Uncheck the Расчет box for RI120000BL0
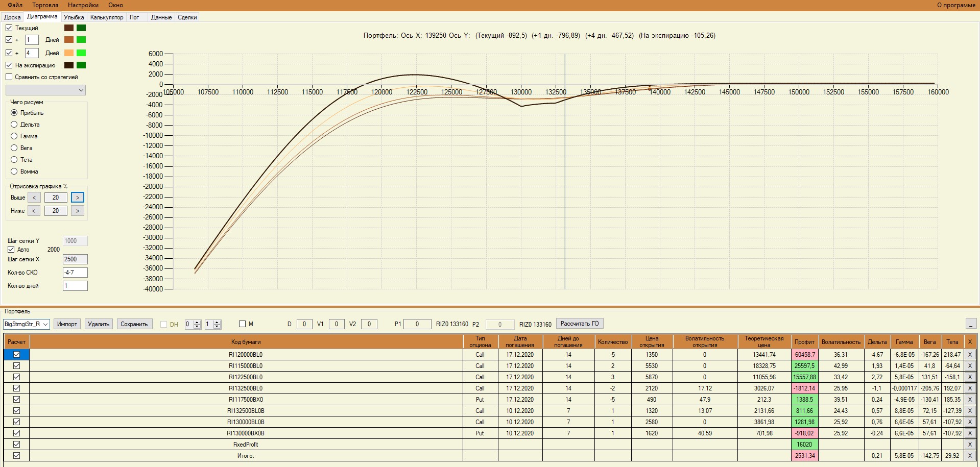 point(16,354)
